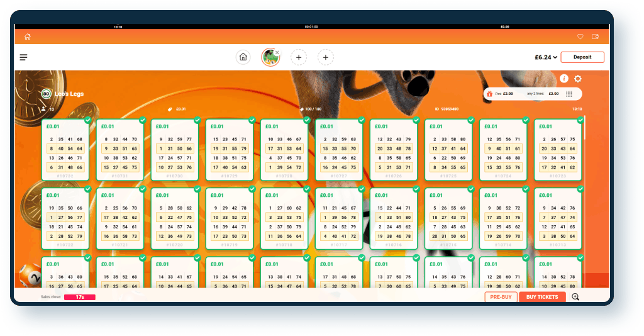Expand the £6.24 balance dropdown
The image size is (644, 336).
(x=546, y=57)
